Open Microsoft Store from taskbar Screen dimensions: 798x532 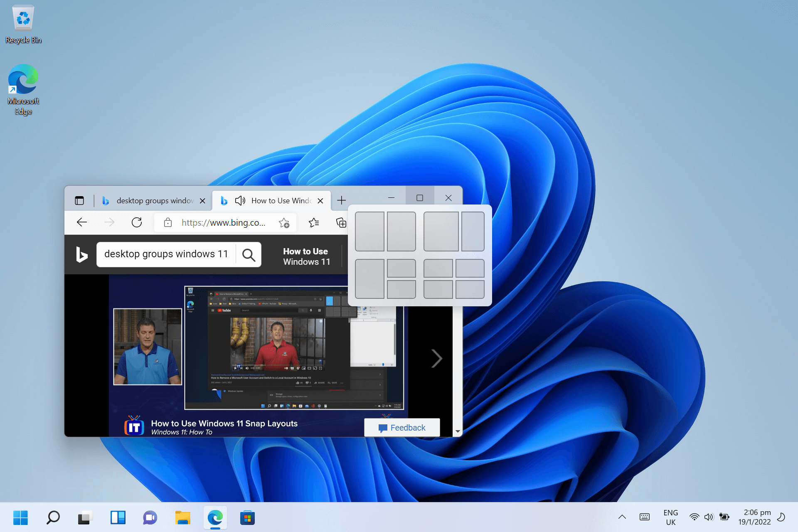tap(247, 517)
